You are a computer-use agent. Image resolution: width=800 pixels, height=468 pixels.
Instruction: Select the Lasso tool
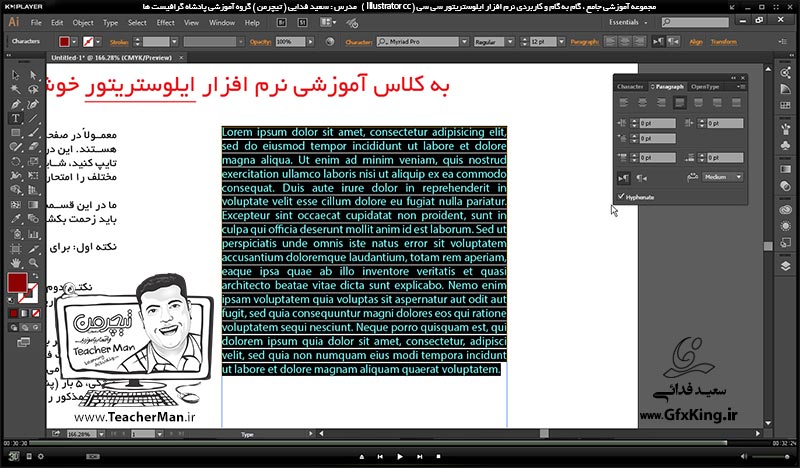pyautogui.click(x=33, y=90)
